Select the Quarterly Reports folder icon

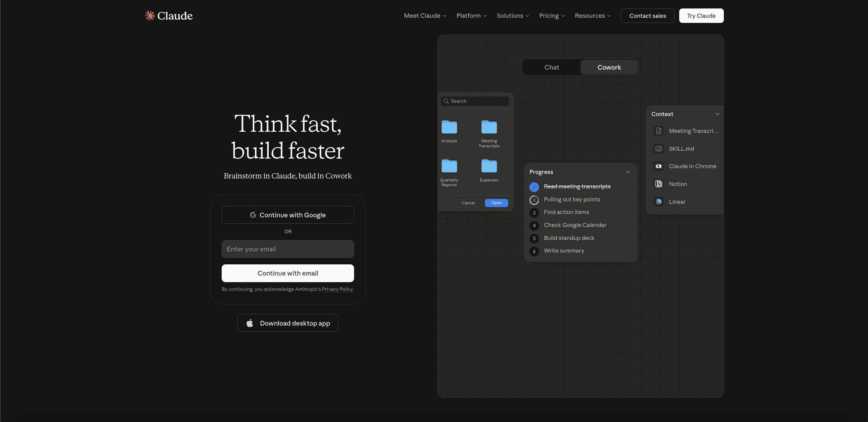(x=449, y=166)
